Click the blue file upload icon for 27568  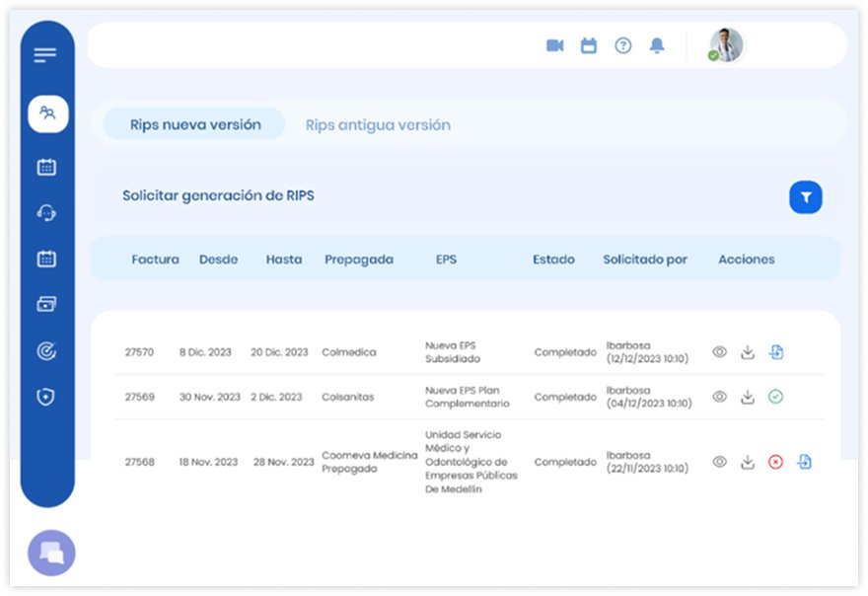click(804, 462)
